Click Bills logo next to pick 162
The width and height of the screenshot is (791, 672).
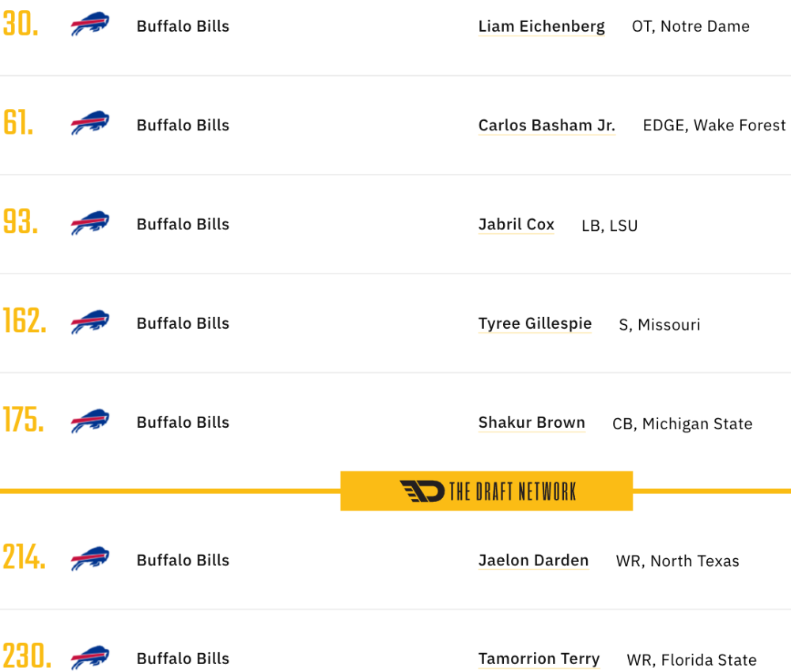(x=90, y=322)
